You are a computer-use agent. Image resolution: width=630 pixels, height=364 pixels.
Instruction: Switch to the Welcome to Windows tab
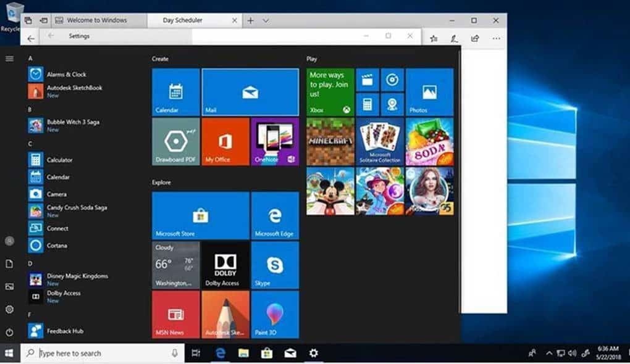[x=98, y=20]
